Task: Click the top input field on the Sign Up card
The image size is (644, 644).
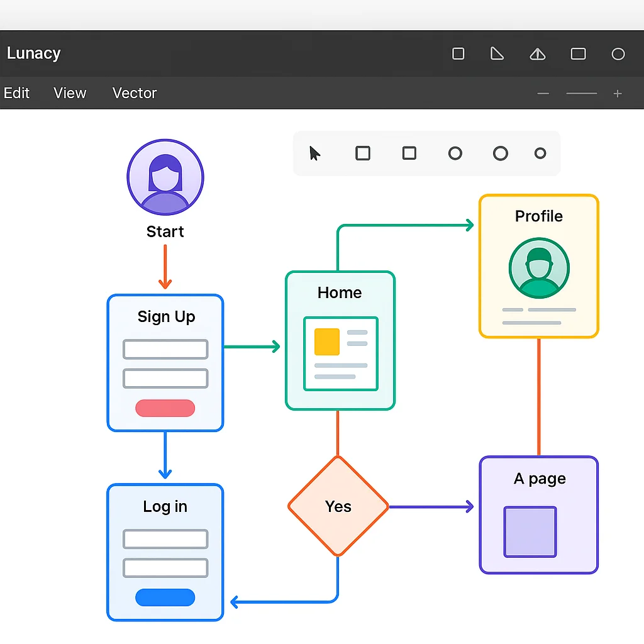Action: 165,349
